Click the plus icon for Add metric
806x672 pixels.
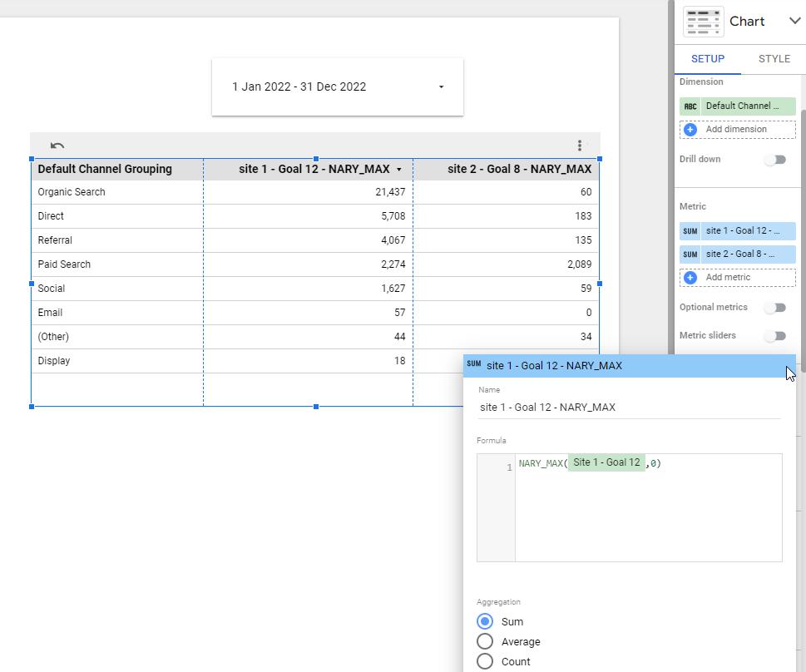[690, 278]
